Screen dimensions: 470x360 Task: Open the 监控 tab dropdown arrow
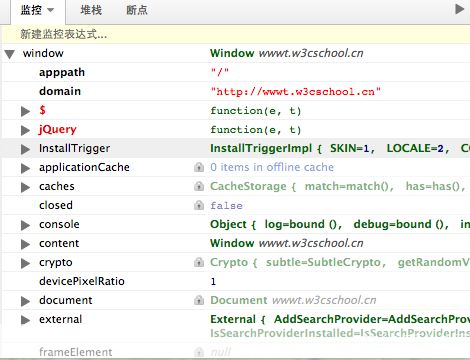50,10
